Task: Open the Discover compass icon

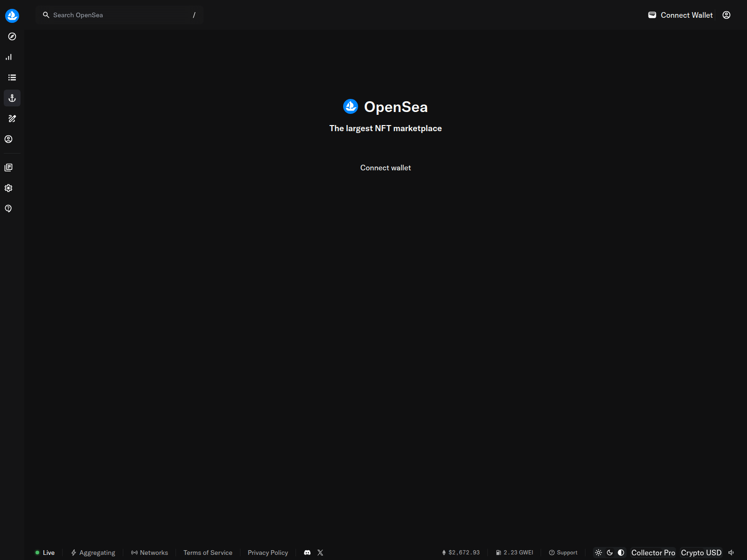Action: tap(12, 36)
